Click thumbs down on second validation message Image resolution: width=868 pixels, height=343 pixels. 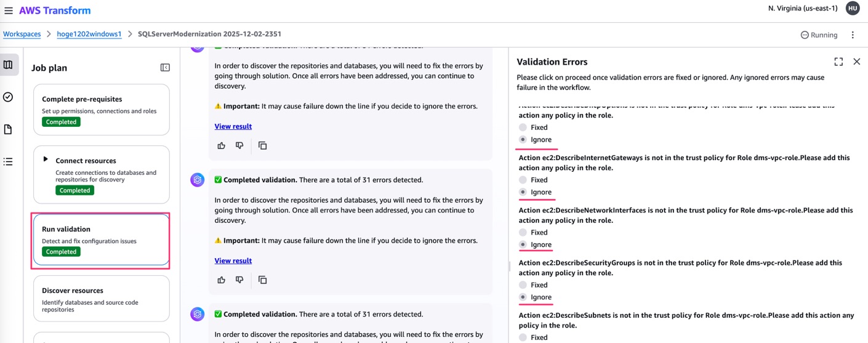pyautogui.click(x=239, y=280)
